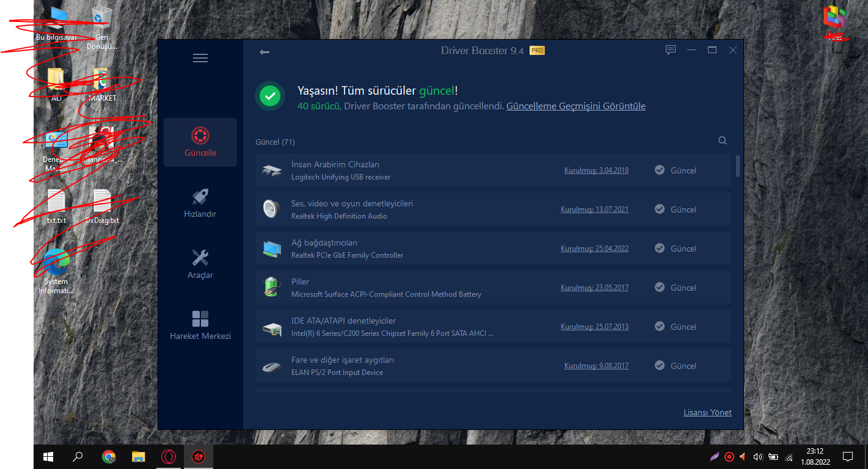Click the driver list vertical scrollbar
Image resolution: width=868 pixels, height=469 pixels.
pos(738,166)
